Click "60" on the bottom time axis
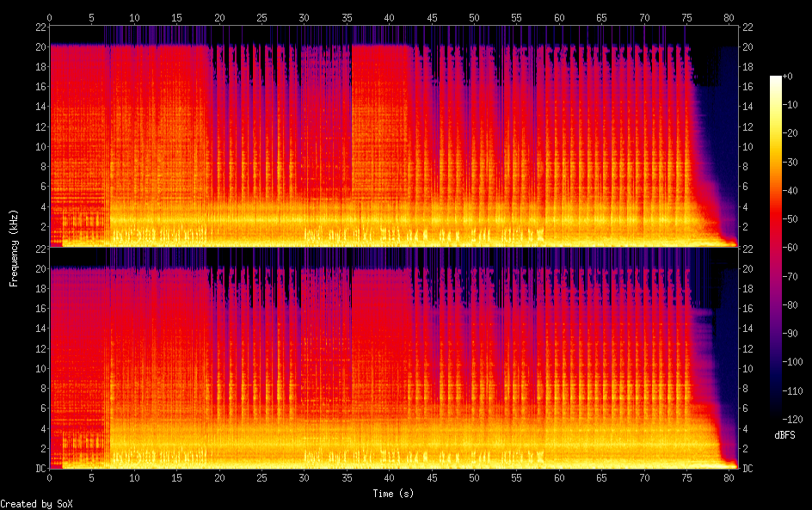 tap(559, 478)
